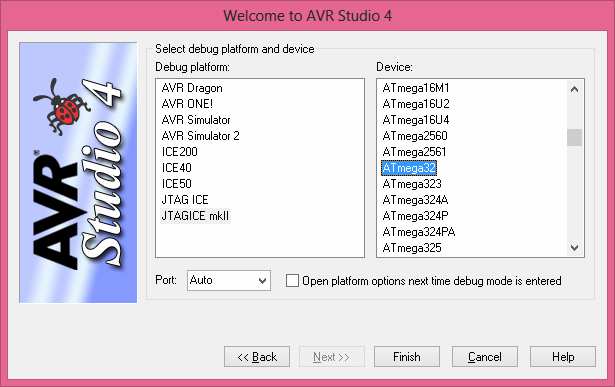Pick ATmega324P in device list
Viewport: 615px width, 387px height.
(x=415, y=216)
